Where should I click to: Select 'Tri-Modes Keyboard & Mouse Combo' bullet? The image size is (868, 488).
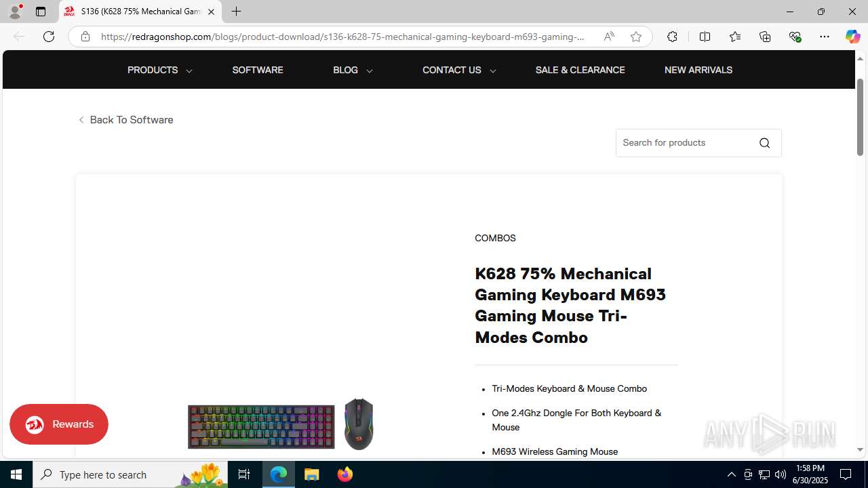click(569, 388)
